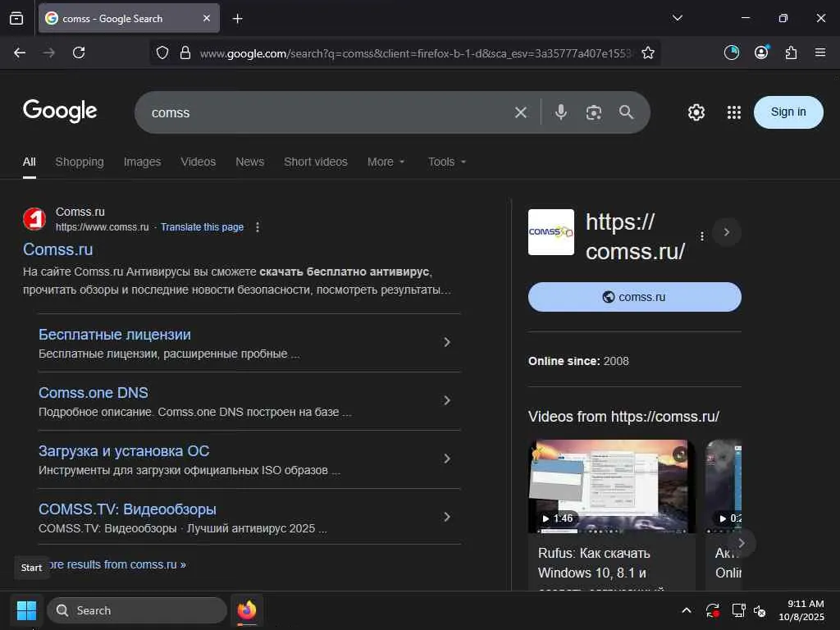Close the comss Google Search tab
Screen dimensions: 840x630
[x=207, y=18]
